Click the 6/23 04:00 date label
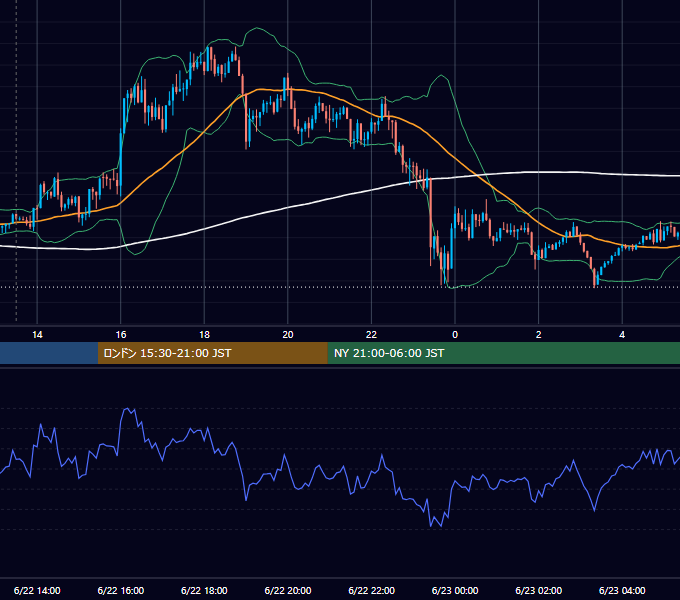 [x=622, y=590]
